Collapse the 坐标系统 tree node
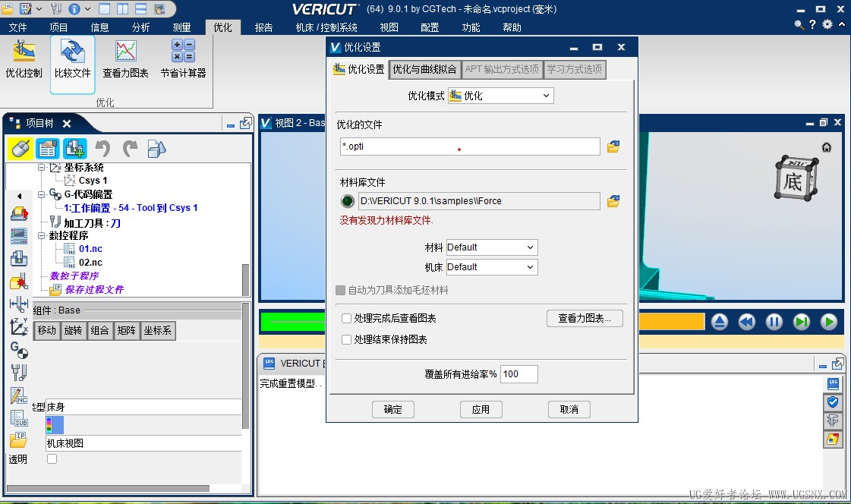 click(41, 168)
